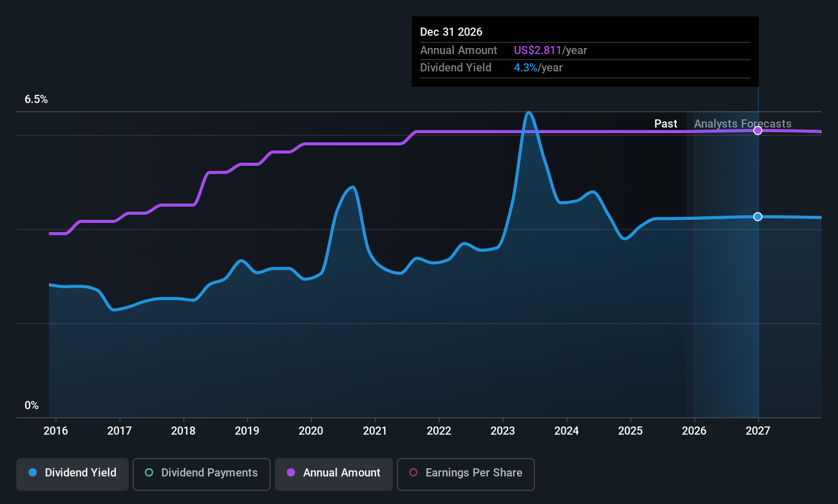This screenshot has width=838, height=504.
Task: Click the 2026 x-axis label
Action: [694, 431]
